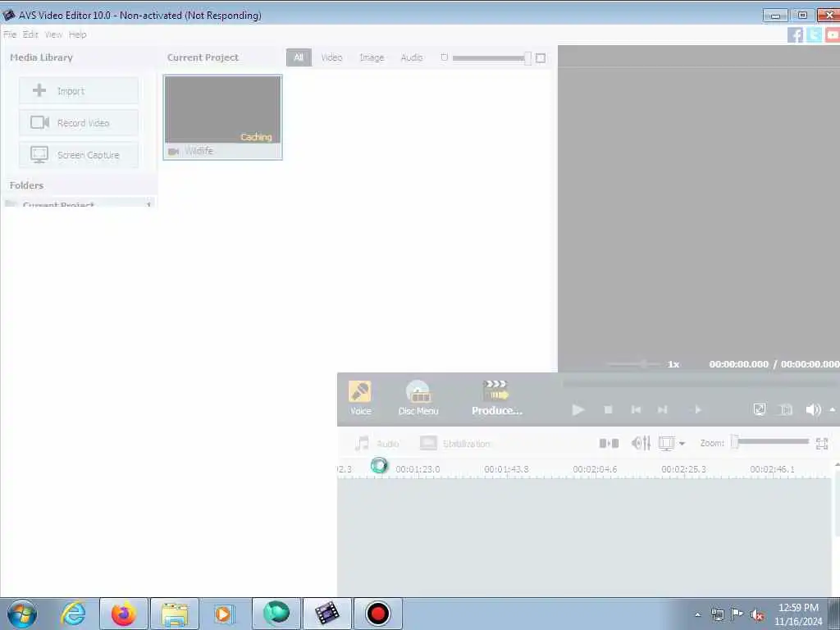Stop the preview playback
Viewport: 840px width, 630px height.
click(608, 410)
